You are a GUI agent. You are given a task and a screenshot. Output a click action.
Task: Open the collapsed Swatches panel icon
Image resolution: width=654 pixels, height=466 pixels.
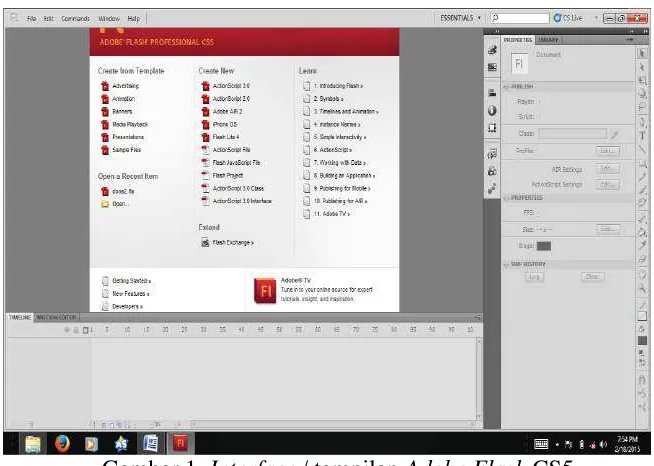pos(493,67)
